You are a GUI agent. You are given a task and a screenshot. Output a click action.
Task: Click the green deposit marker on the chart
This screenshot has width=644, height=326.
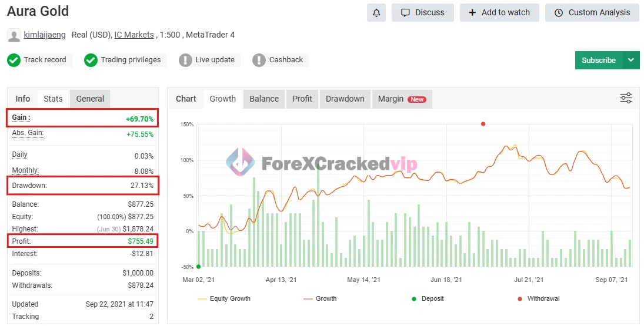(x=198, y=267)
